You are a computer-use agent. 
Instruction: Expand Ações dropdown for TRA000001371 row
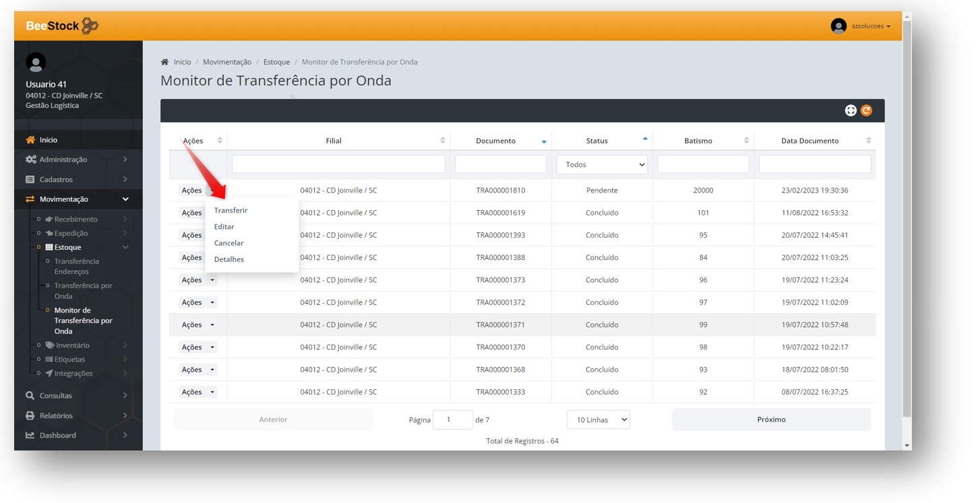click(212, 325)
